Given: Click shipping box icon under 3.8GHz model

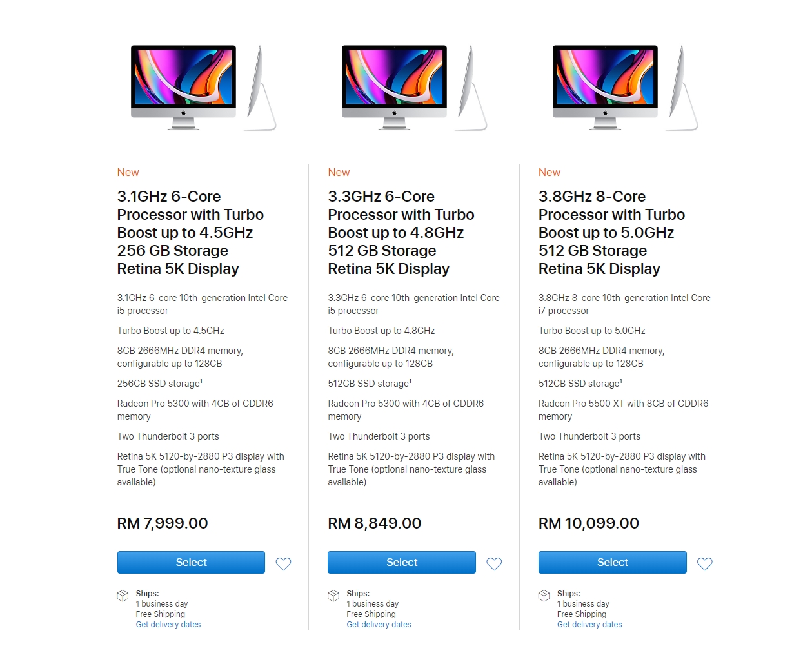Looking at the screenshot, I should 544,596.
